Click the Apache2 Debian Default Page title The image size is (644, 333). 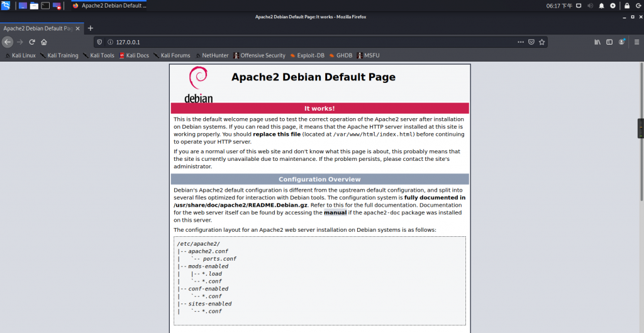(x=313, y=77)
